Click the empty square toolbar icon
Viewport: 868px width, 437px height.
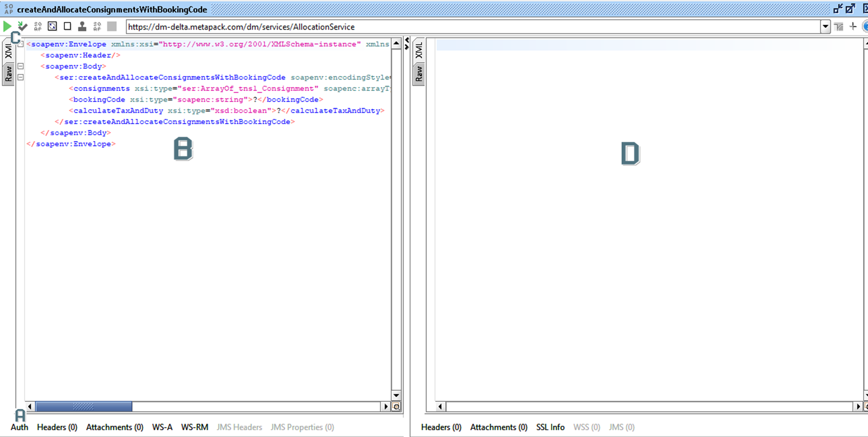tap(68, 27)
